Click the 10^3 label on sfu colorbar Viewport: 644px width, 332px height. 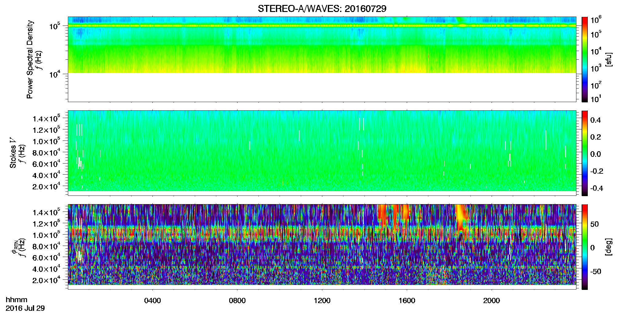pyautogui.click(x=596, y=68)
